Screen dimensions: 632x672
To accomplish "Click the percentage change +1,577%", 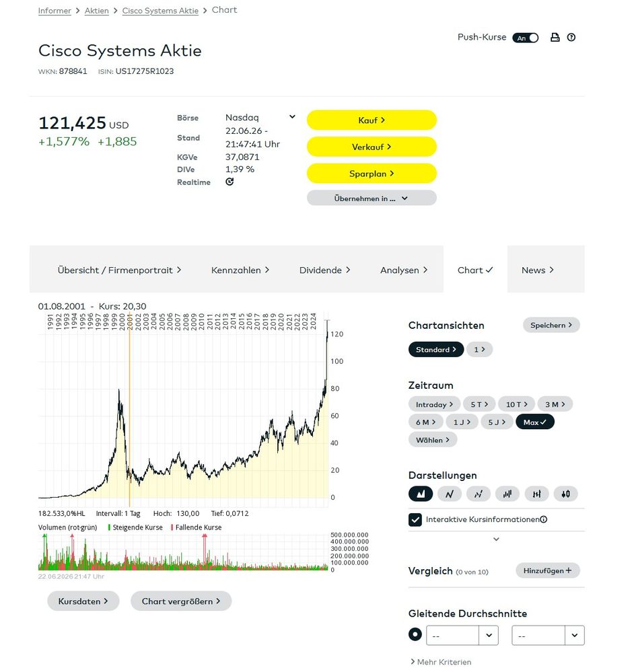I will pos(64,141).
